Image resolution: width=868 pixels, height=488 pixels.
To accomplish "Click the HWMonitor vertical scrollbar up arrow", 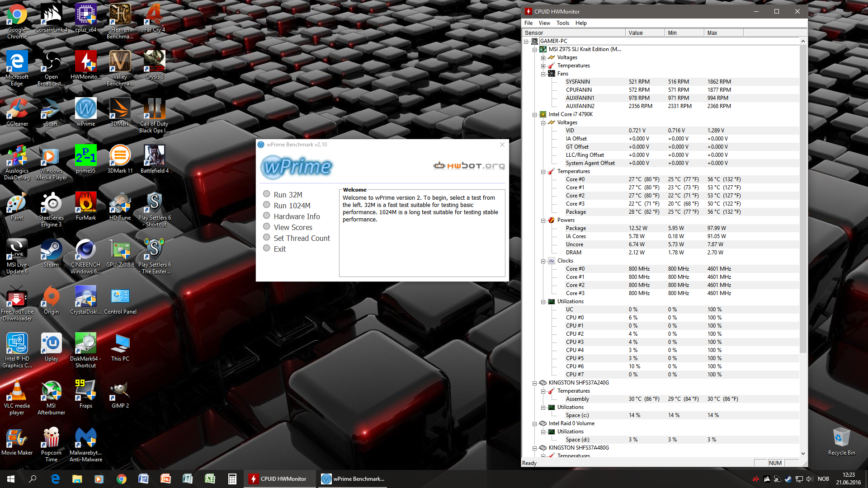I will 803,41.
